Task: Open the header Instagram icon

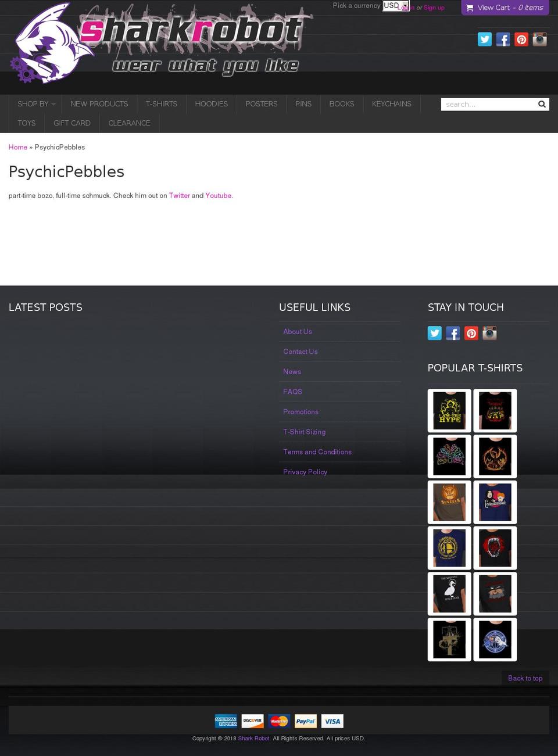Action: tap(540, 39)
